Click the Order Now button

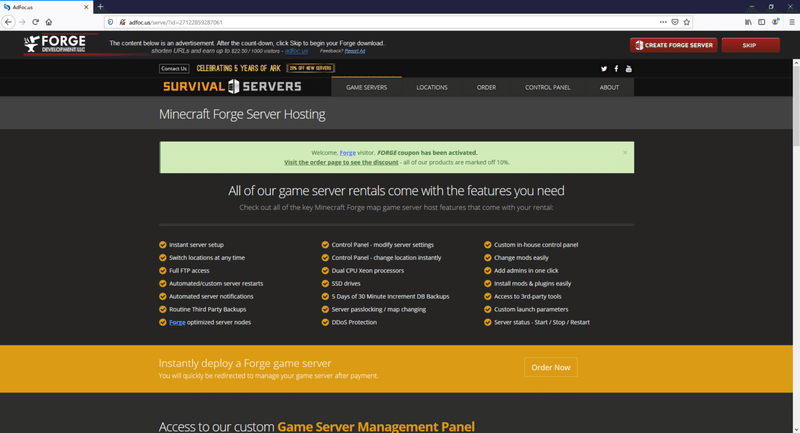click(551, 367)
